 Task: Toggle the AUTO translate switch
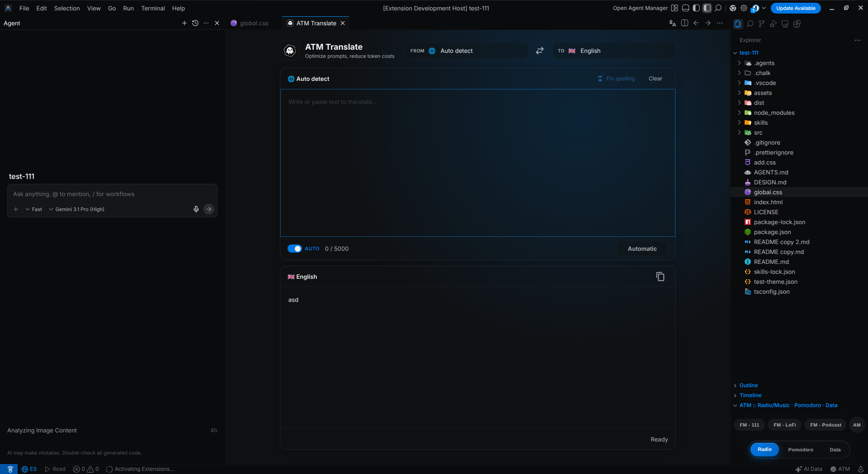coord(295,249)
